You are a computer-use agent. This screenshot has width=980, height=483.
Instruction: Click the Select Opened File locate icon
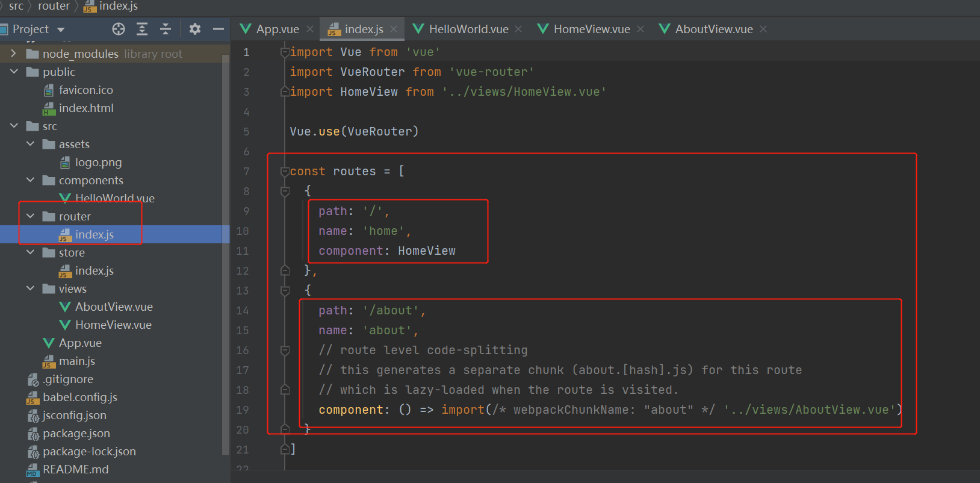(x=119, y=29)
